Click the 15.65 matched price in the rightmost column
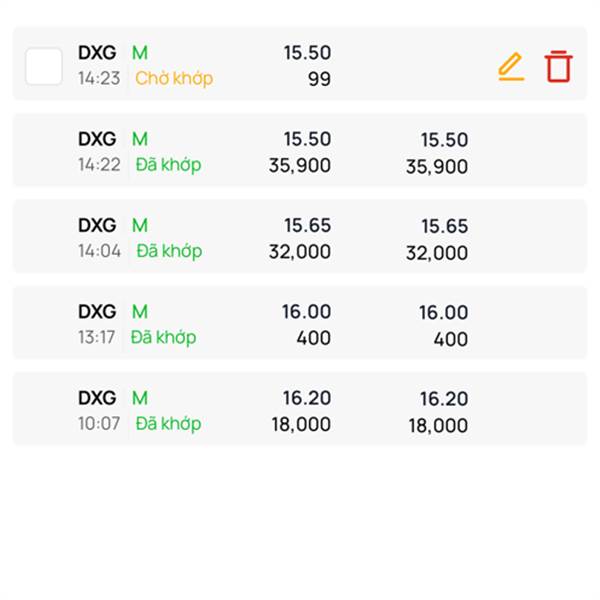Viewport: 600px width, 600px height. pos(444,227)
